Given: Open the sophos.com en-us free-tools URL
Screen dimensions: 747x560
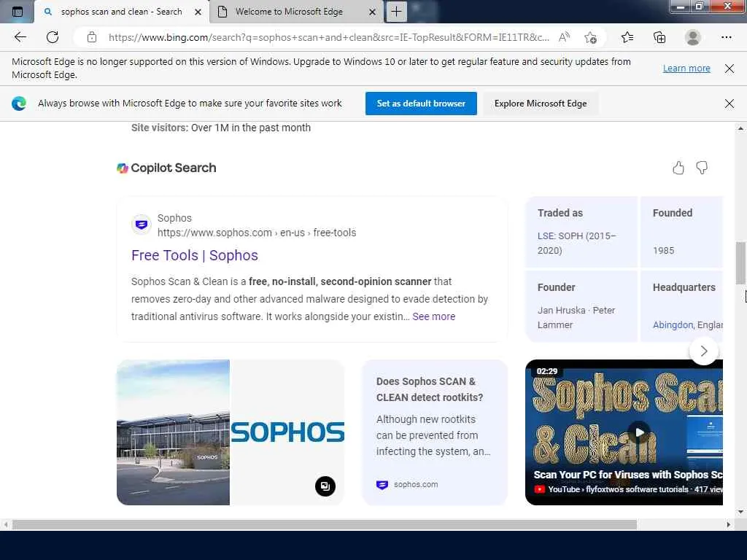Looking at the screenshot, I should (257, 233).
